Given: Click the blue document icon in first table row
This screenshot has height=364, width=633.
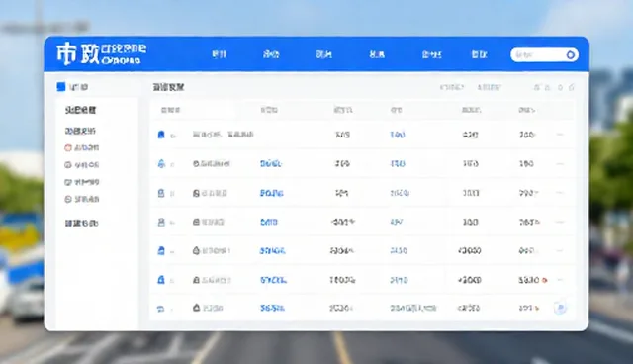Looking at the screenshot, I should pos(161,135).
